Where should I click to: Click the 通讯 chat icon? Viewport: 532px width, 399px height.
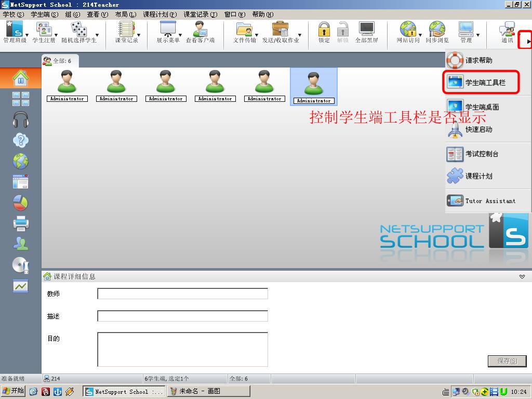(507, 32)
